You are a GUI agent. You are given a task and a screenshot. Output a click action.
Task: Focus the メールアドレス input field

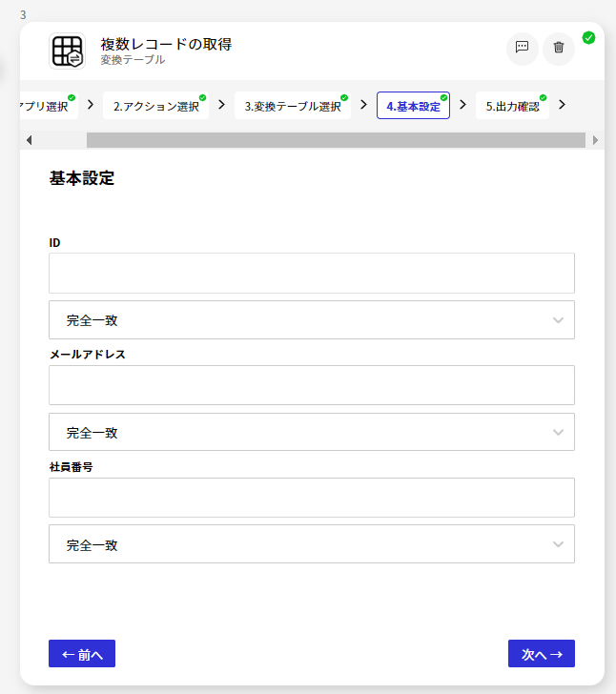(312, 385)
